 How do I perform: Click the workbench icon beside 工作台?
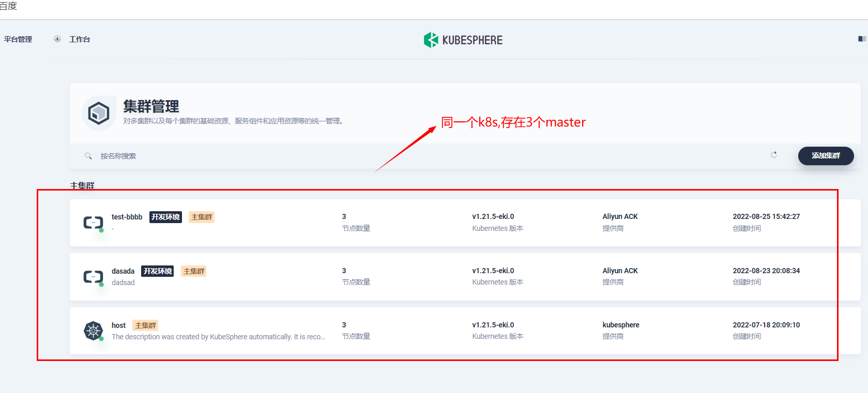pos(57,39)
